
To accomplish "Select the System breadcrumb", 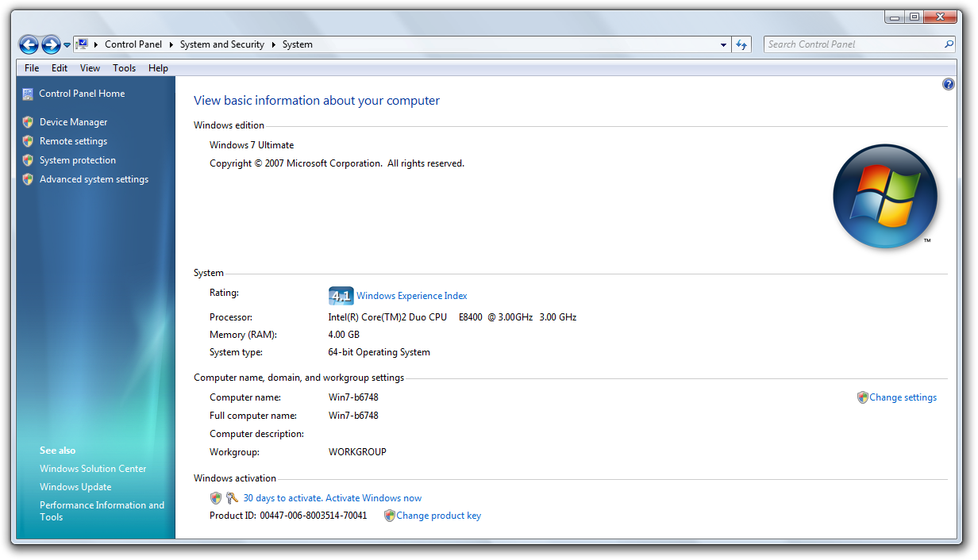I will [298, 44].
